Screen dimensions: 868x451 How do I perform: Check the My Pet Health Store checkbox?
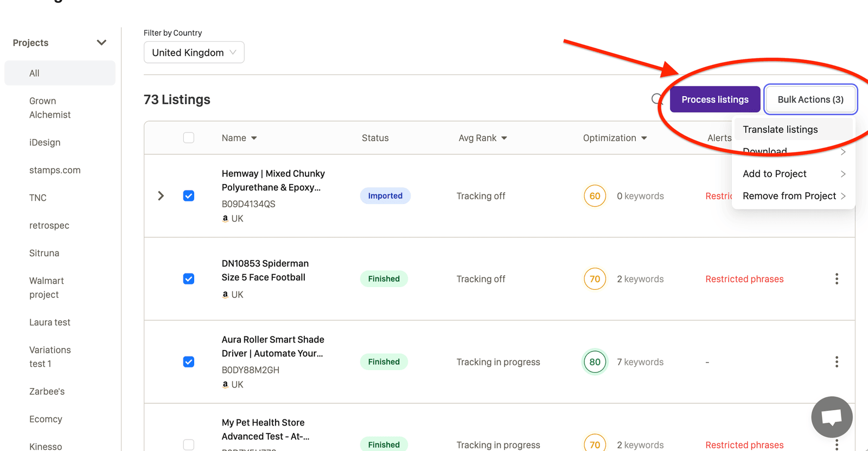[189, 444]
